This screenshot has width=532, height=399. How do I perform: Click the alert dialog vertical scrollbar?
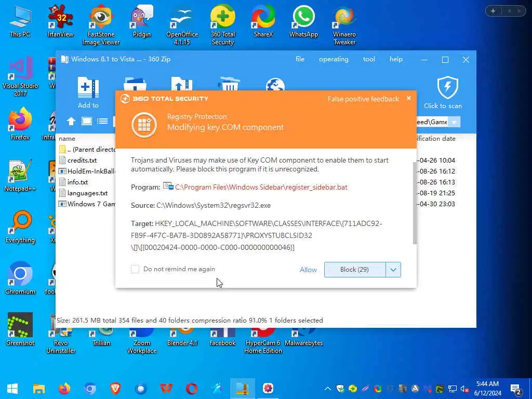point(415,203)
